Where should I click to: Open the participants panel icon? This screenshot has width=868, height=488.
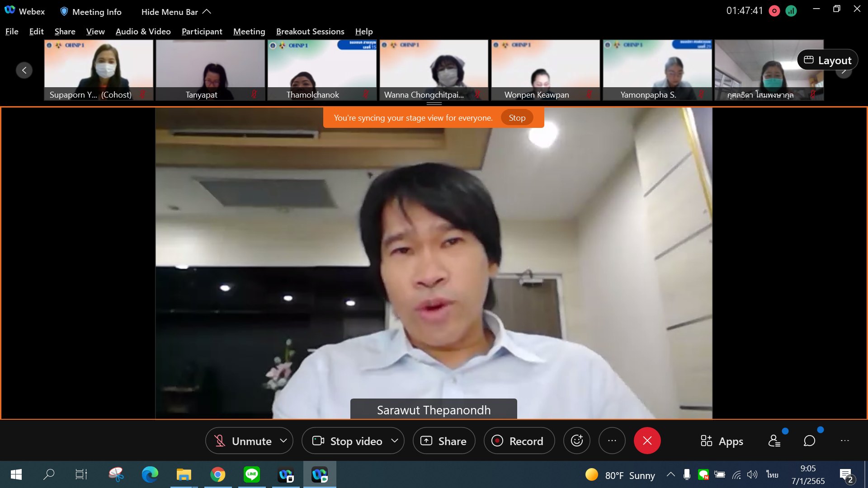[x=774, y=441]
